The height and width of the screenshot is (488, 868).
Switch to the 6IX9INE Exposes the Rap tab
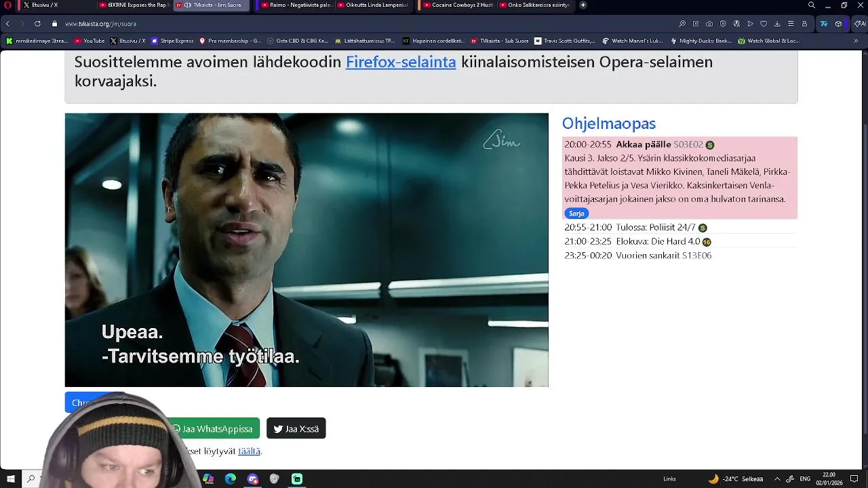tap(133, 5)
